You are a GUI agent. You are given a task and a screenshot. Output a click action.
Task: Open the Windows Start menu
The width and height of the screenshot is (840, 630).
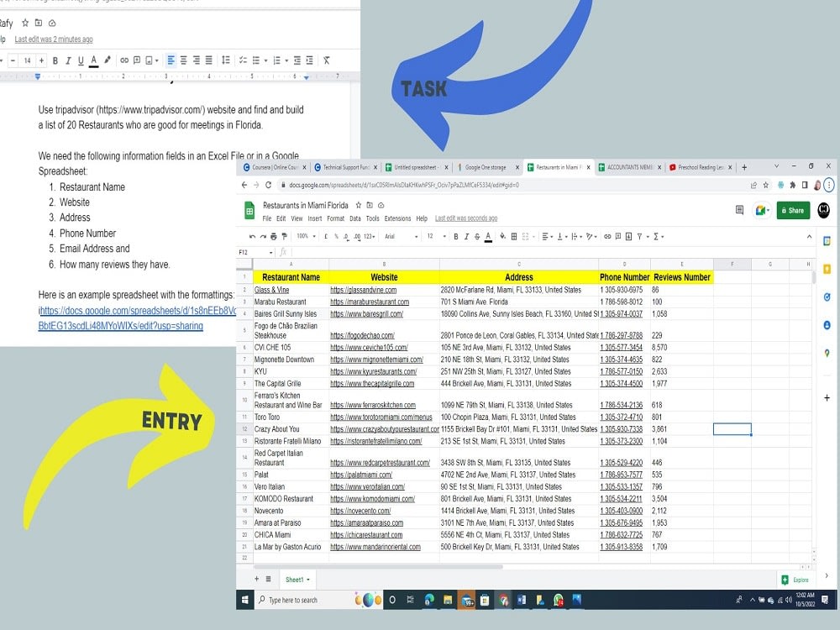click(244, 600)
